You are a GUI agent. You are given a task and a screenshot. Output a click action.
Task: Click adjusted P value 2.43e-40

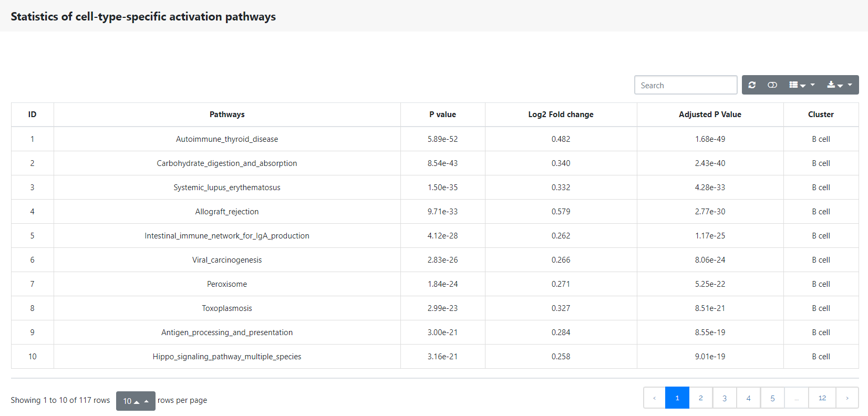point(710,163)
